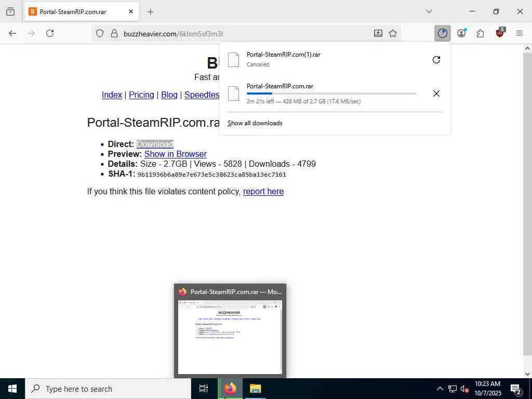
Task: Click the Size 2.7GB details text
Action: click(164, 164)
